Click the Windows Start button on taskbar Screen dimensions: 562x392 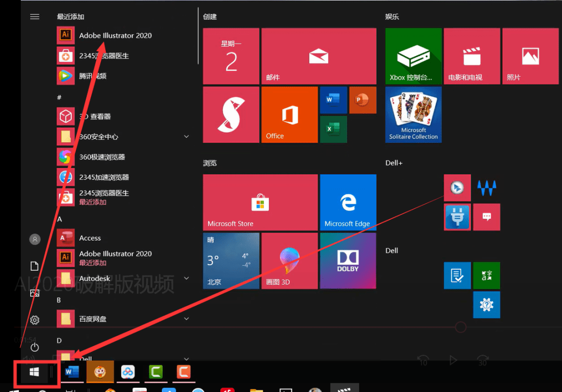tap(34, 372)
